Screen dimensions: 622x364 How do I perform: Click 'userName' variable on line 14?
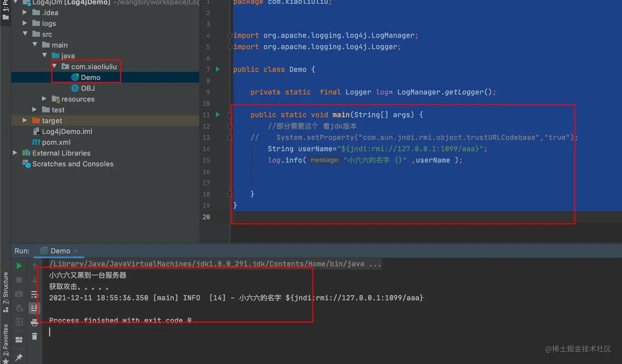click(315, 149)
